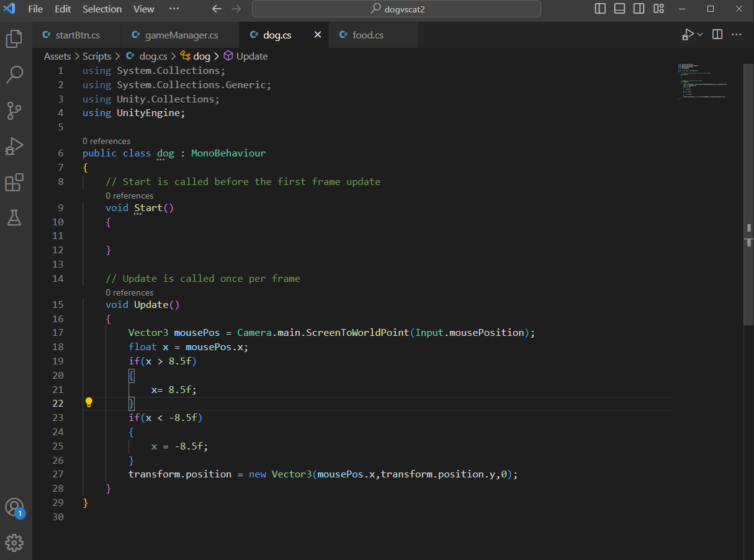Image resolution: width=754 pixels, height=560 pixels.
Task: Open the View menu
Action: (144, 9)
